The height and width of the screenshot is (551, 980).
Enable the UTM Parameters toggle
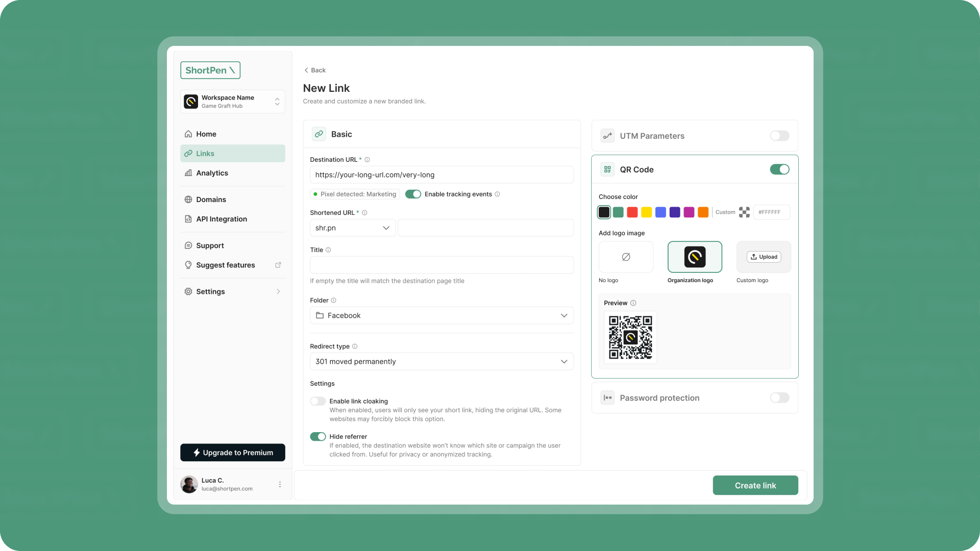click(779, 136)
